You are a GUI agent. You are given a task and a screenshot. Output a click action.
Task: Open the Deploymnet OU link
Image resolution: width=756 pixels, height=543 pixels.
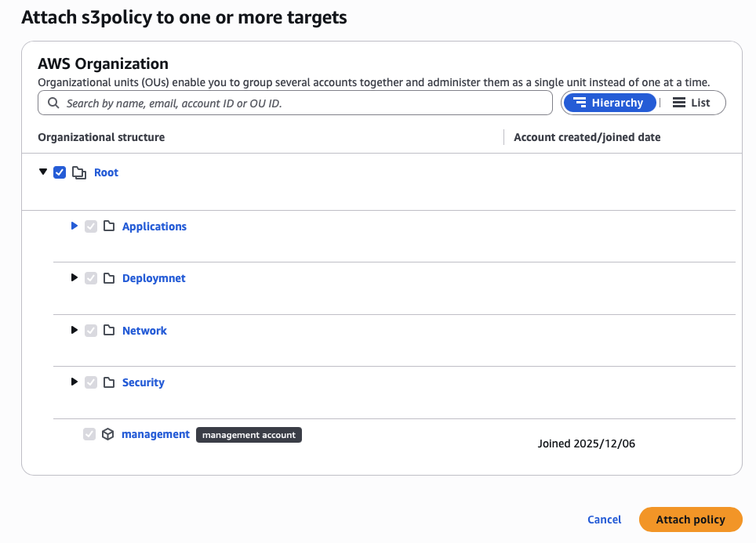coord(154,278)
